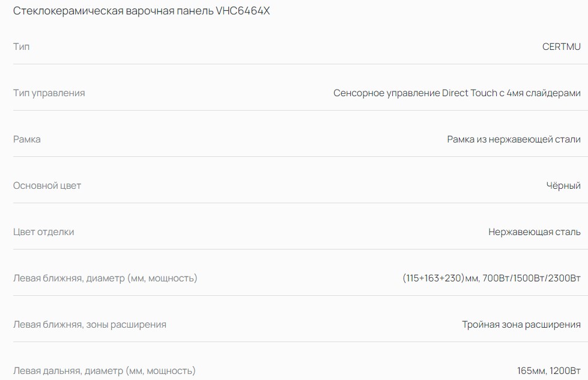Click the "Тройная зона расширения" value
Image resolution: width=588 pixels, height=380 pixels.
(x=521, y=325)
